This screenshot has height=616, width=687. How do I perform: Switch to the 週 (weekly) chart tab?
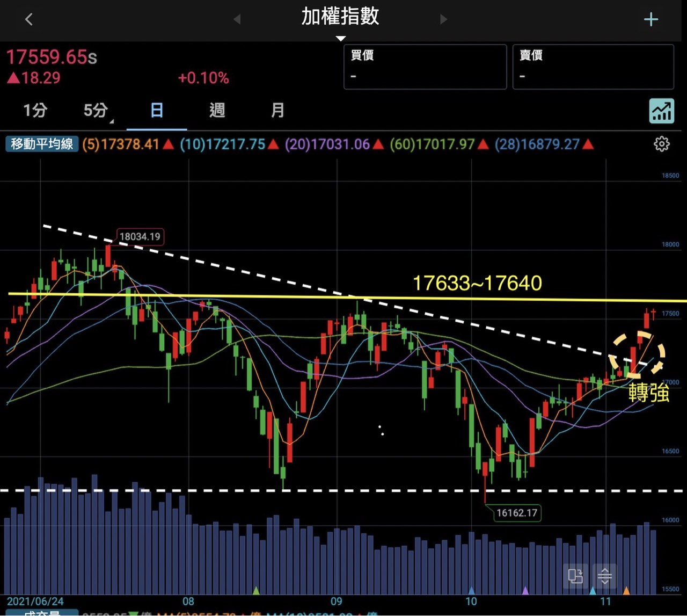point(217,111)
